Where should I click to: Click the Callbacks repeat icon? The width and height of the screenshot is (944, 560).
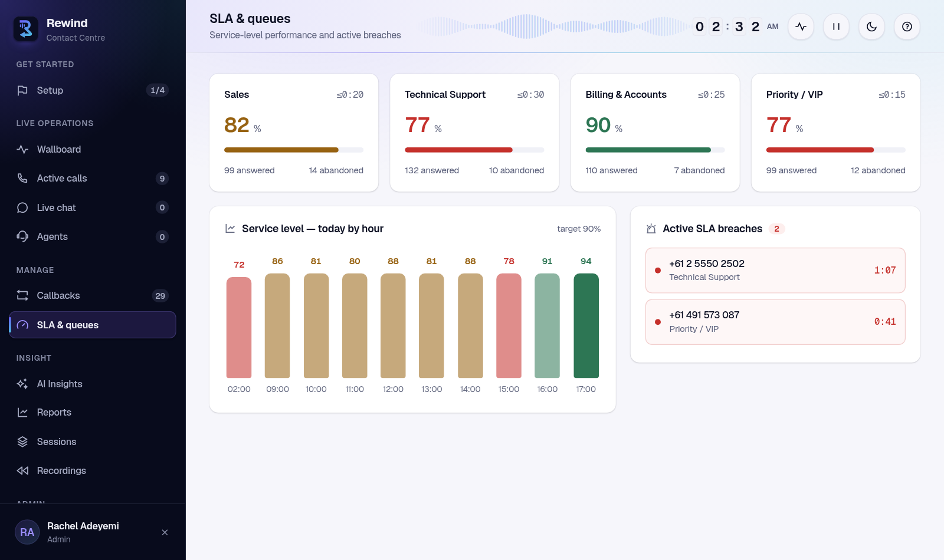[22, 295]
